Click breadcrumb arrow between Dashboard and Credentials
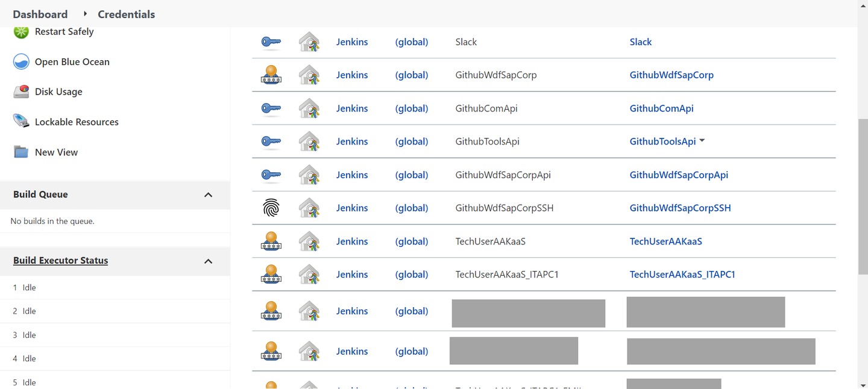 tap(85, 13)
